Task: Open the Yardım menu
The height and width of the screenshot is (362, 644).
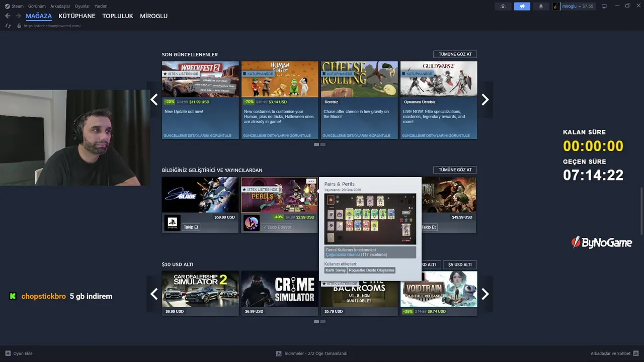Action: pyautogui.click(x=101, y=7)
